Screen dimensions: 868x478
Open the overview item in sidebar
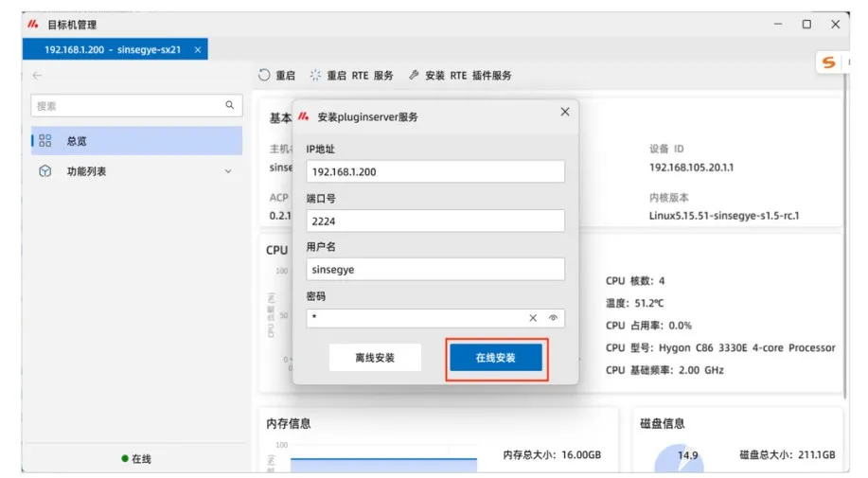136,140
